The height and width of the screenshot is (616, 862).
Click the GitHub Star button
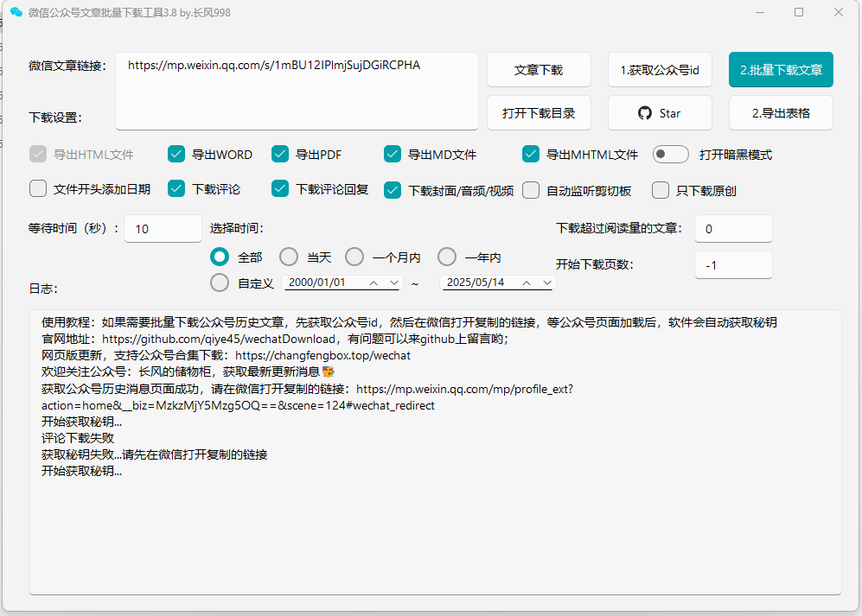(660, 113)
